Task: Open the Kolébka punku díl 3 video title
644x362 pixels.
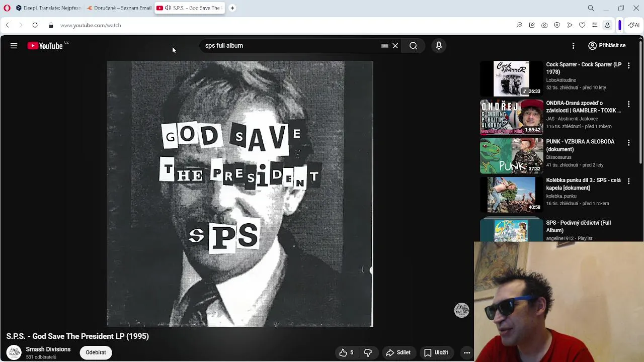Action: tap(584, 184)
